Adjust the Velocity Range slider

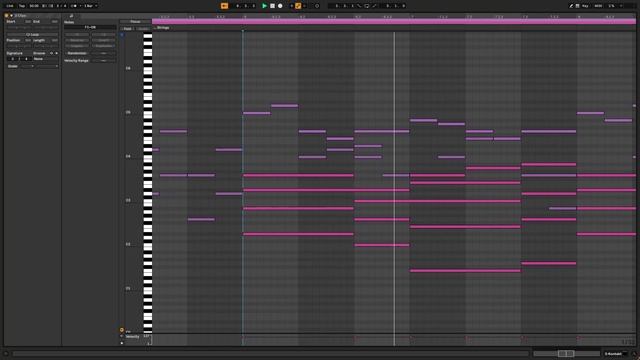(x=104, y=60)
